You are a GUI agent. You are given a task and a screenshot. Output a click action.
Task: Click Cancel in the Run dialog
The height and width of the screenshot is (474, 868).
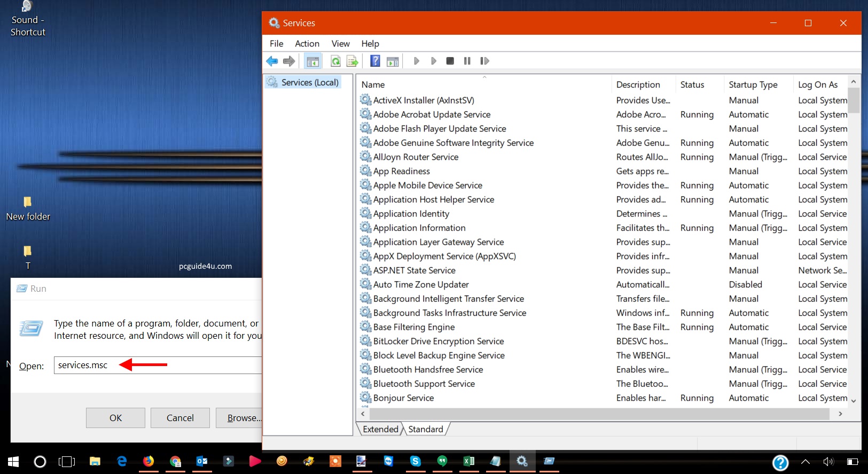click(180, 418)
